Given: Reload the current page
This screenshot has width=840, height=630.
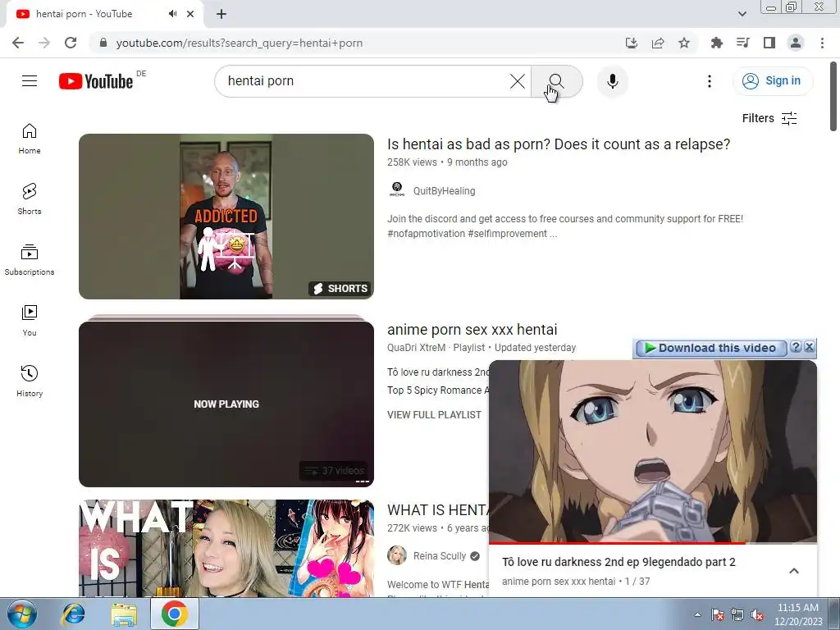Looking at the screenshot, I should (71, 43).
